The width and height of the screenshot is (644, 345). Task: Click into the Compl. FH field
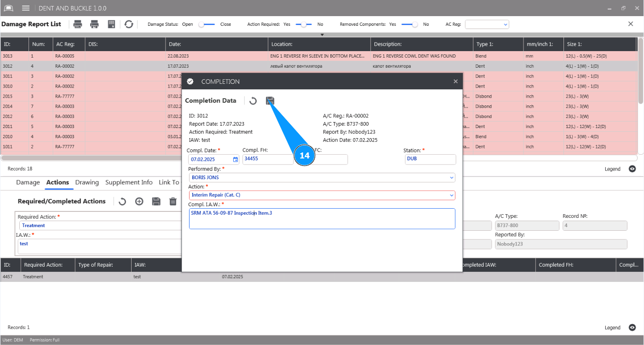(x=268, y=159)
